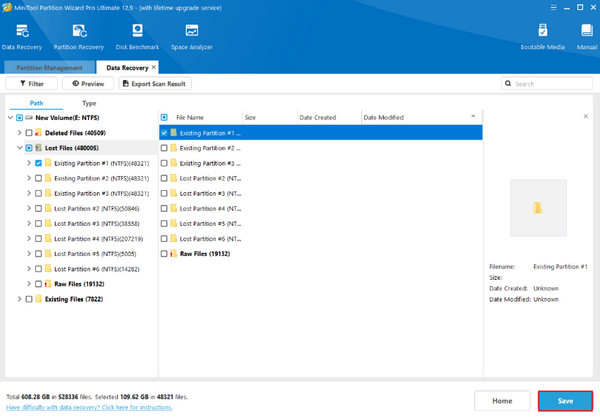The height and width of the screenshot is (418, 600).
Task: Select the Type tab
Action: (x=89, y=103)
